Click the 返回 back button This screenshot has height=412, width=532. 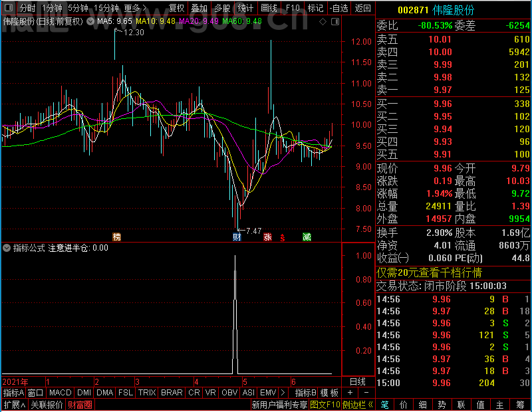362,8
